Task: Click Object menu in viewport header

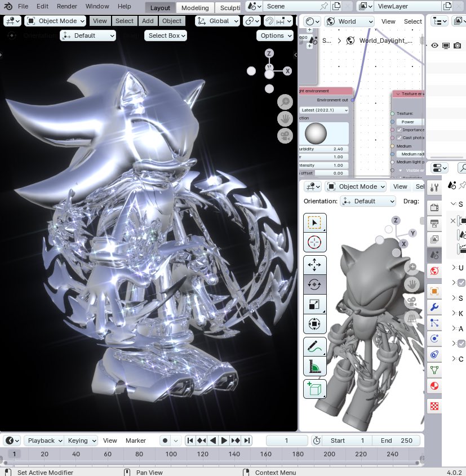Action: [171, 21]
